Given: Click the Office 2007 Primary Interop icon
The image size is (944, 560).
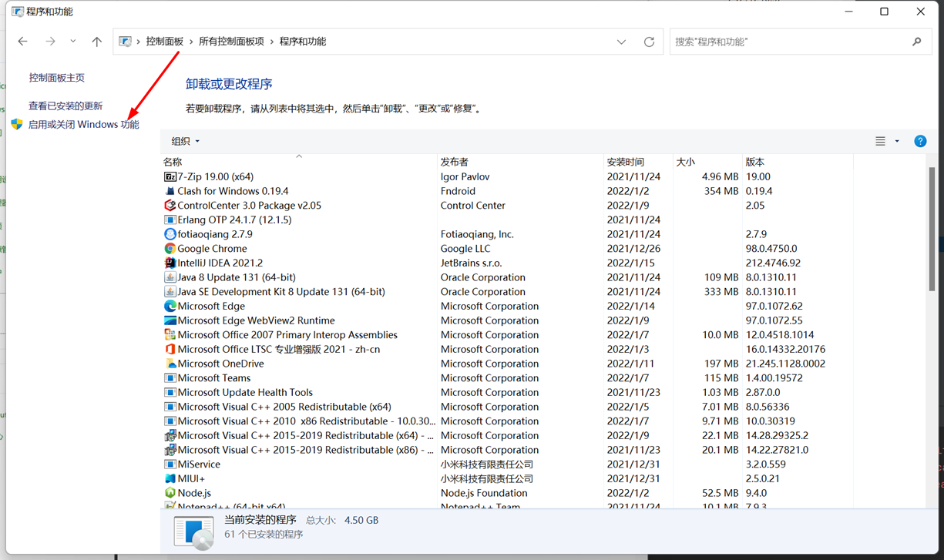Looking at the screenshot, I should click(170, 335).
